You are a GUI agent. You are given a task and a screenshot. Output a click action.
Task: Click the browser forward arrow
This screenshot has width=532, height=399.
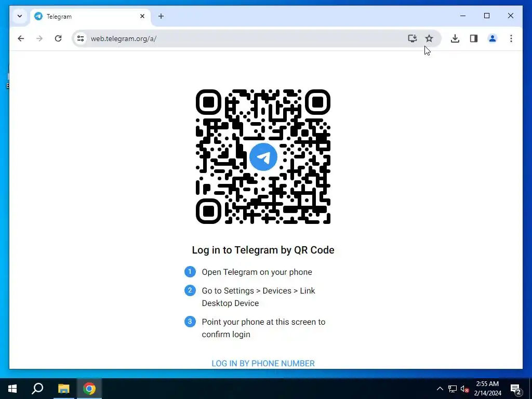(x=39, y=38)
